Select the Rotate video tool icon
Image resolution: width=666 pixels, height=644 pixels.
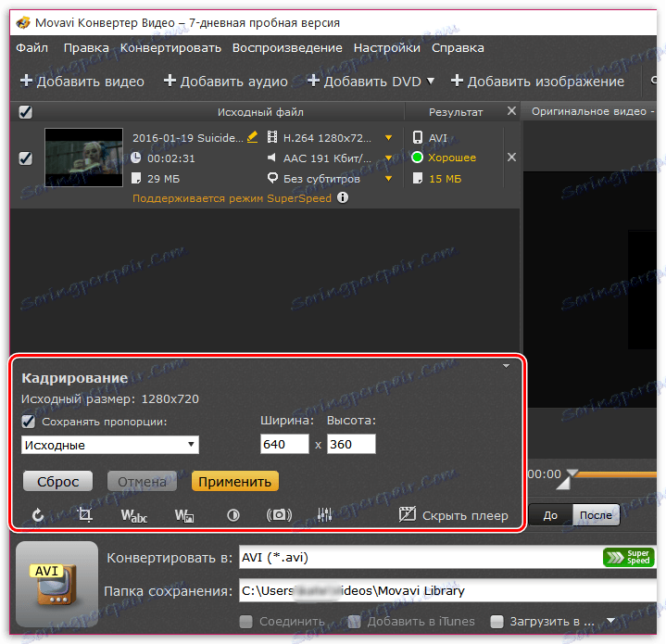coord(38,515)
